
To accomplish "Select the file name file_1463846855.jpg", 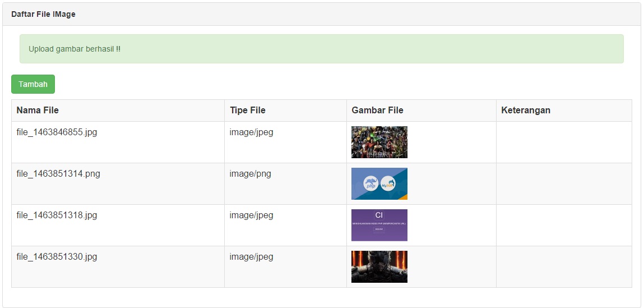I will 57,132.
